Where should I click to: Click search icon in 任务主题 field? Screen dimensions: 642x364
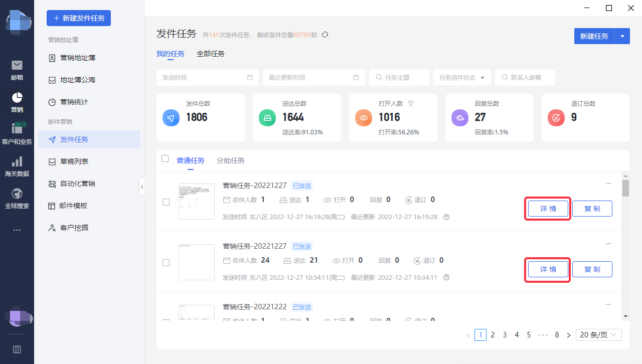click(379, 78)
